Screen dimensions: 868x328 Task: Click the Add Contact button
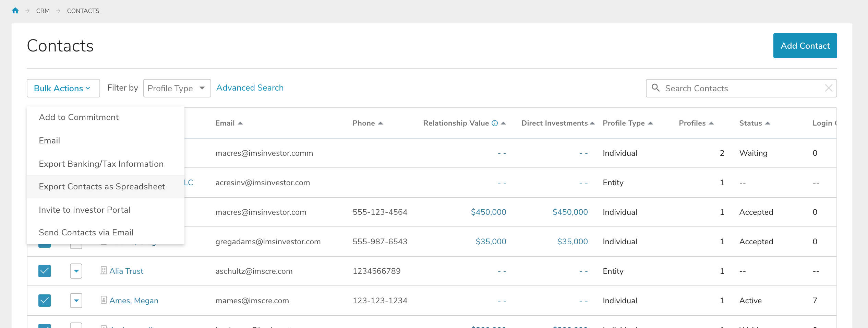point(805,45)
